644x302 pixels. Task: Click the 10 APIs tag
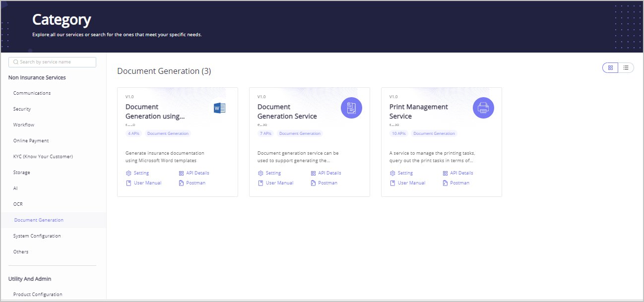[x=398, y=133]
